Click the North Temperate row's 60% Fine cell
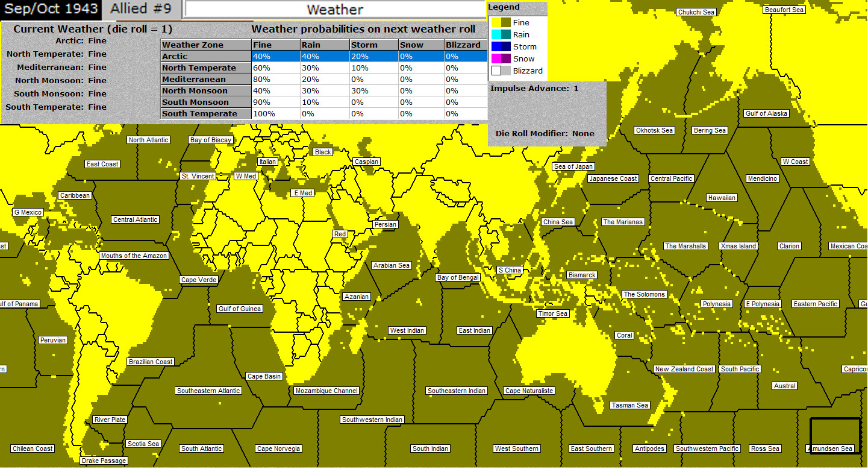 [276, 68]
